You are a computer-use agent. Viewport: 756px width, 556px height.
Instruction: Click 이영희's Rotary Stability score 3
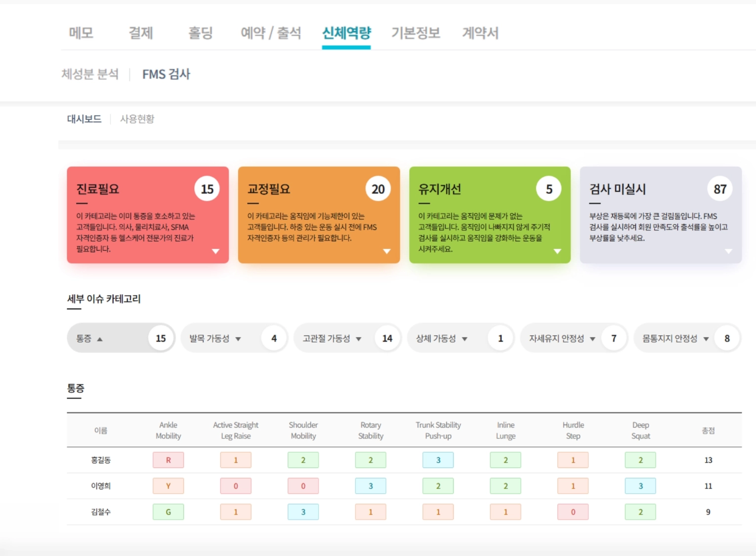point(371,486)
